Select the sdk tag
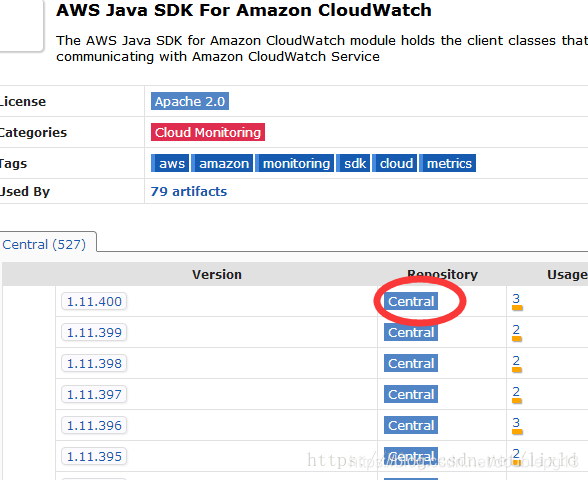The image size is (588, 480). (353, 163)
